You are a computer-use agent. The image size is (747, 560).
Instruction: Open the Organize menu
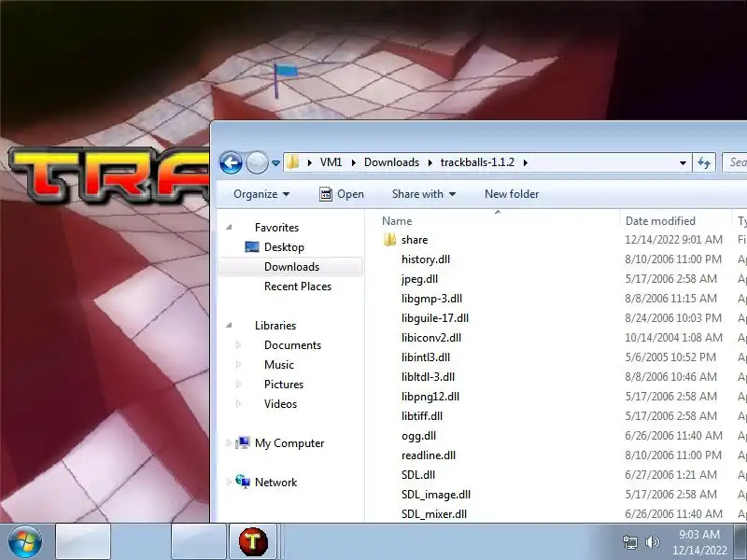click(261, 194)
